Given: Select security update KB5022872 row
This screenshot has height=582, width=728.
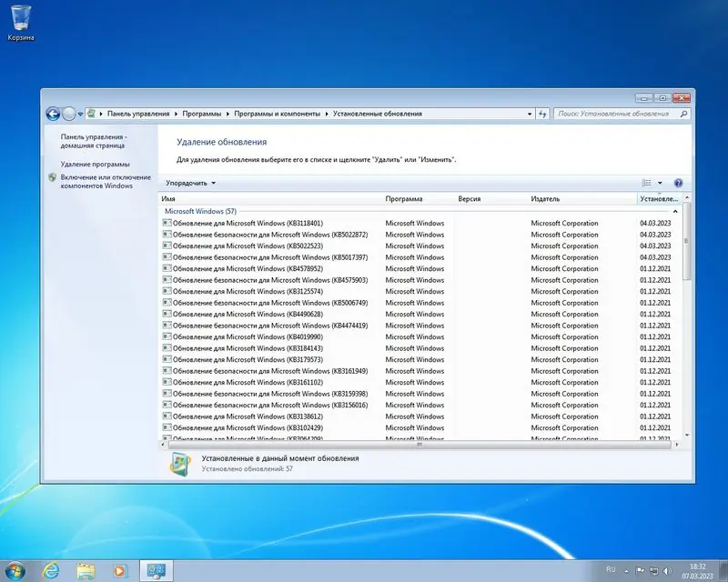Looking at the screenshot, I should [x=420, y=235].
